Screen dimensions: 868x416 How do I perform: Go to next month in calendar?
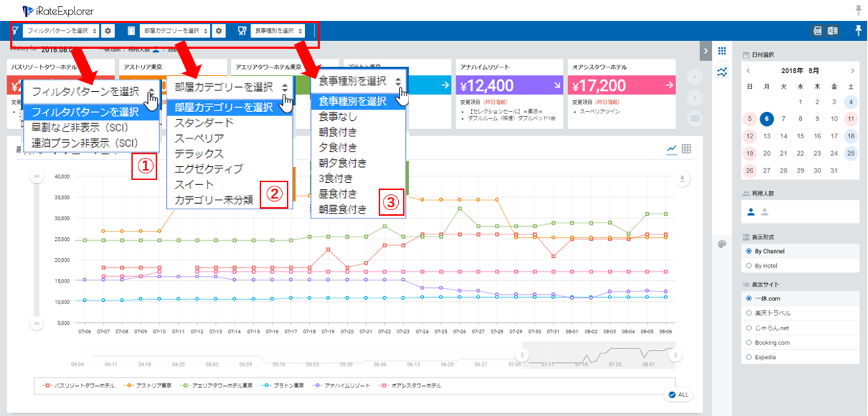click(x=853, y=71)
